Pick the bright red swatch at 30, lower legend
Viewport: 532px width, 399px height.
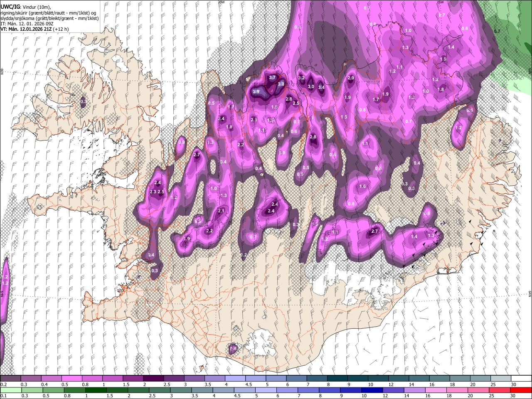coord(521,390)
